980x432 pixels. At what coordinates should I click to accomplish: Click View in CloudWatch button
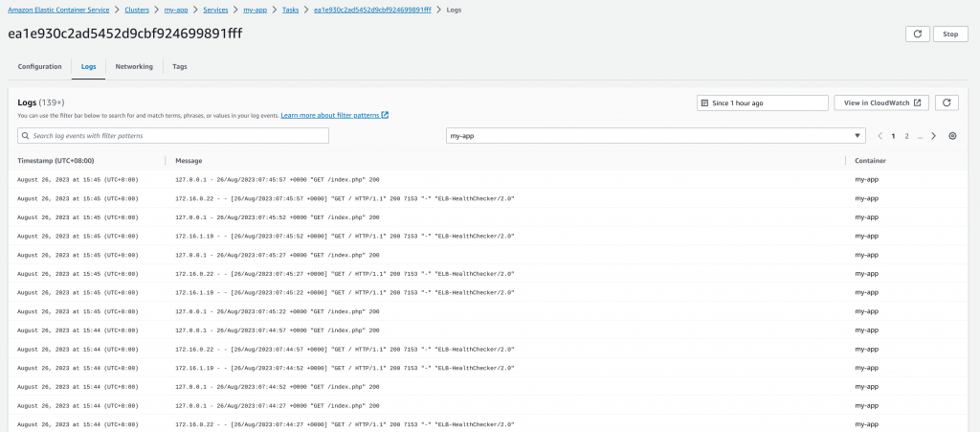[x=881, y=103]
